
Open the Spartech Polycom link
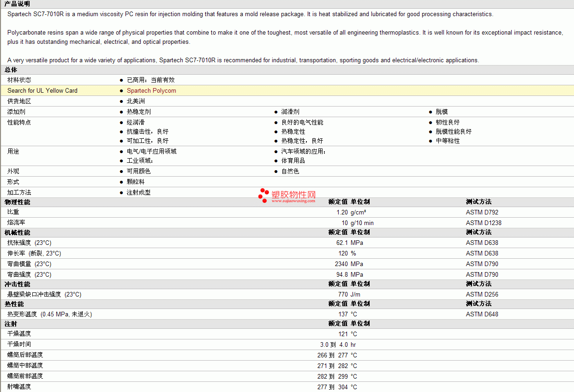coord(151,91)
